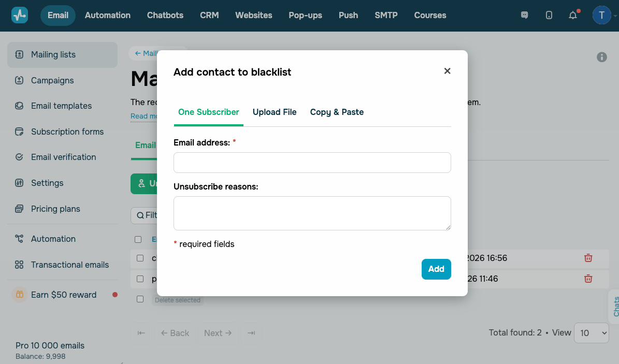Open the chat bot icon in header
Viewport: 619px width, 364px height.
coord(524,15)
